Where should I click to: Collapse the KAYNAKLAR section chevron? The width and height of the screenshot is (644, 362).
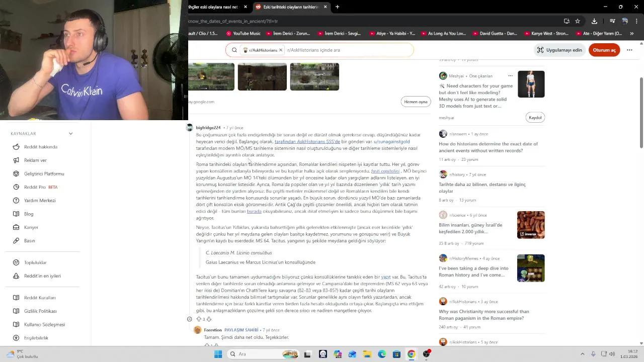tap(70, 134)
